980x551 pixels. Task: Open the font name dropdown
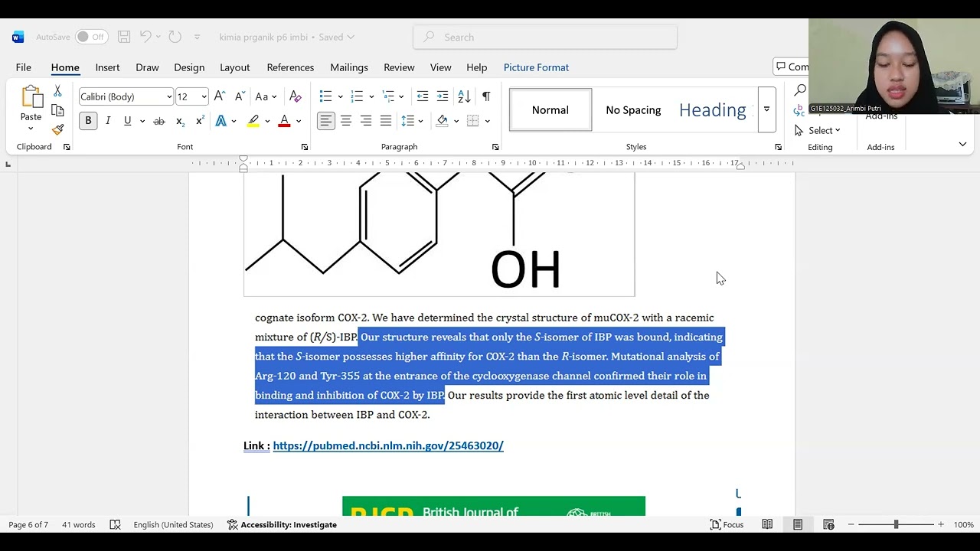(169, 96)
